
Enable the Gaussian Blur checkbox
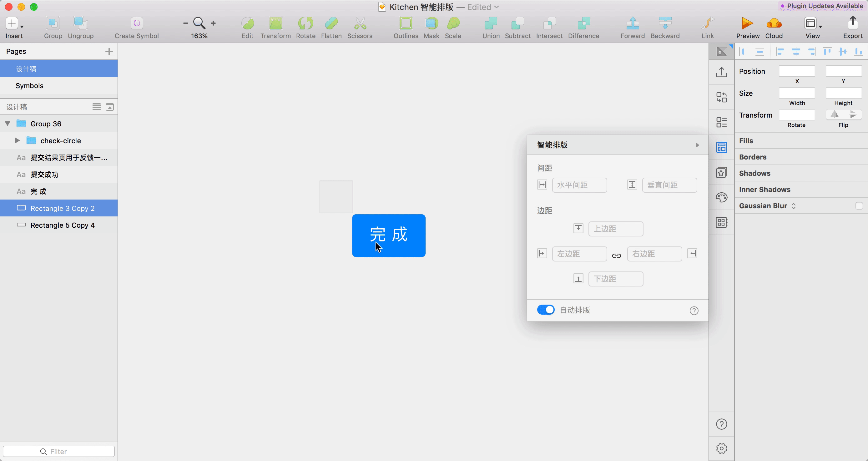pos(859,206)
